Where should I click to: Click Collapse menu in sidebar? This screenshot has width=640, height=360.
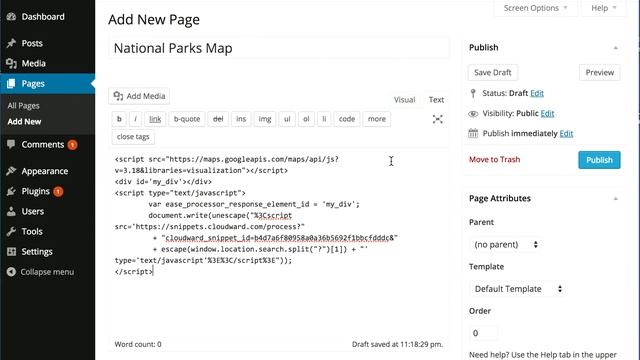47,272
